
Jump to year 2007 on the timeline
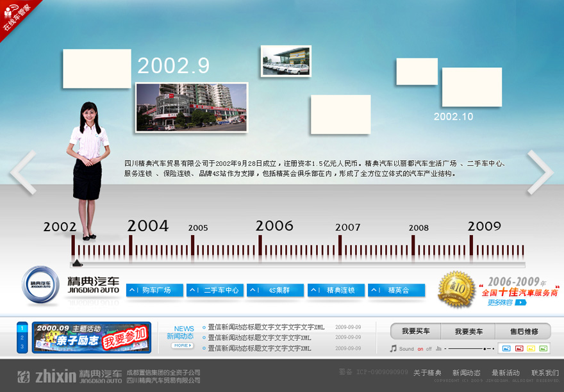point(348,227)
